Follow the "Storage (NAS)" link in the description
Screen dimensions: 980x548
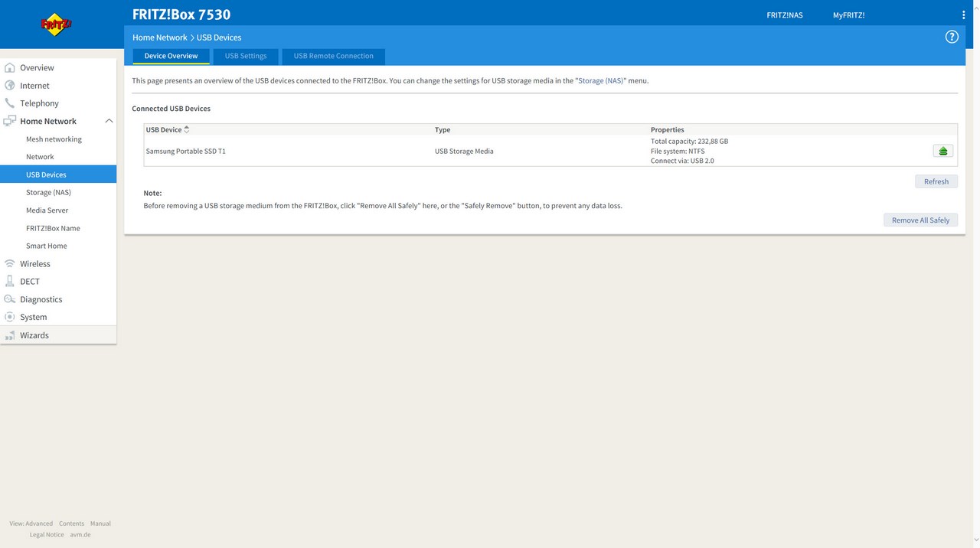coord(601,80)
